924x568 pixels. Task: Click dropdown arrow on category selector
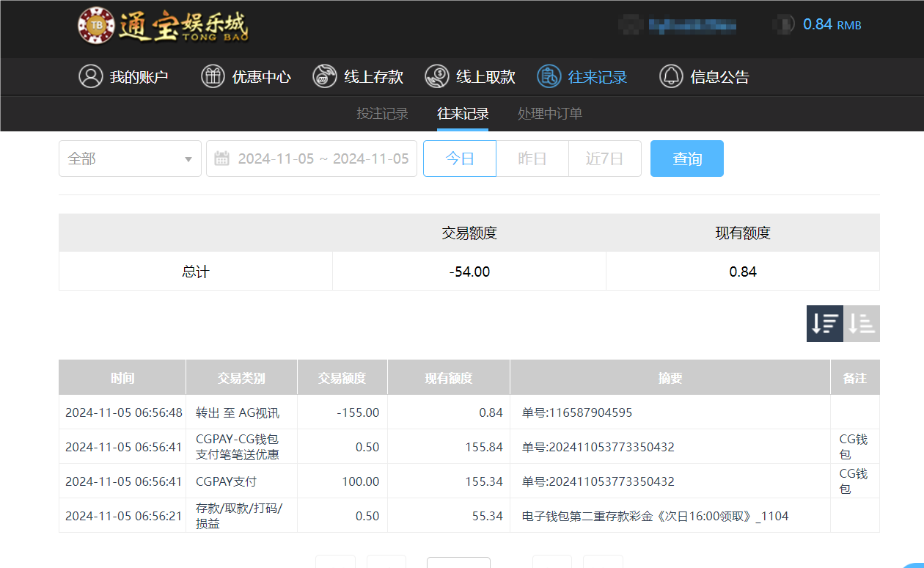pos(188,158)
